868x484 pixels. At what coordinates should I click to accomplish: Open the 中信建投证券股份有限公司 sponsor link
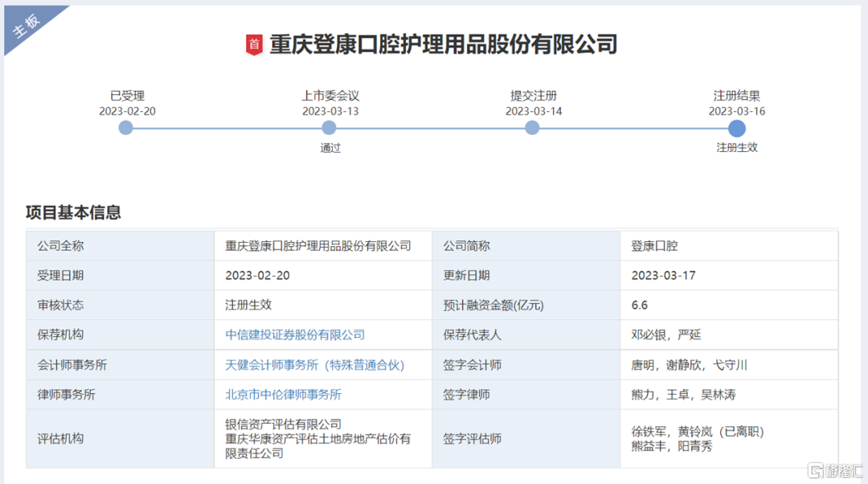295,334
